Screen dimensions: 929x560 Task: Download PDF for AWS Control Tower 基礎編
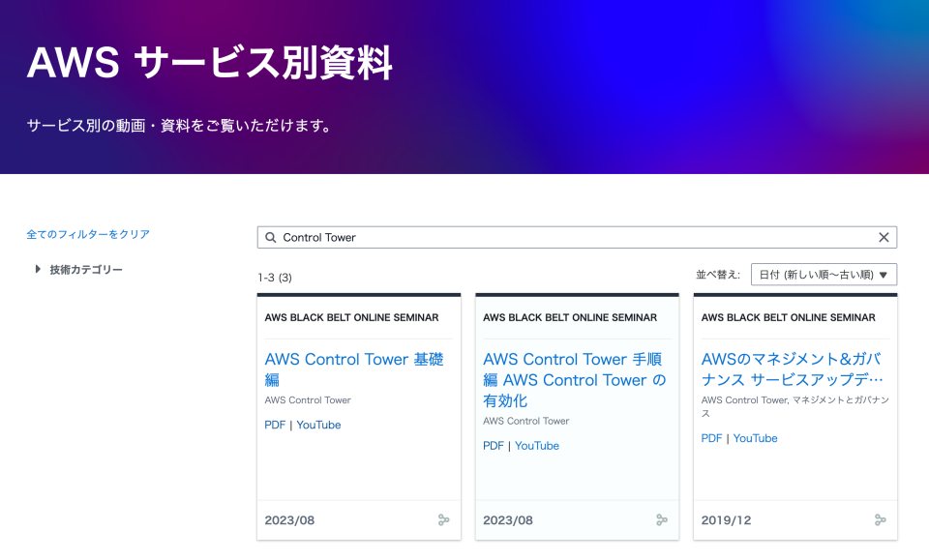274,425
